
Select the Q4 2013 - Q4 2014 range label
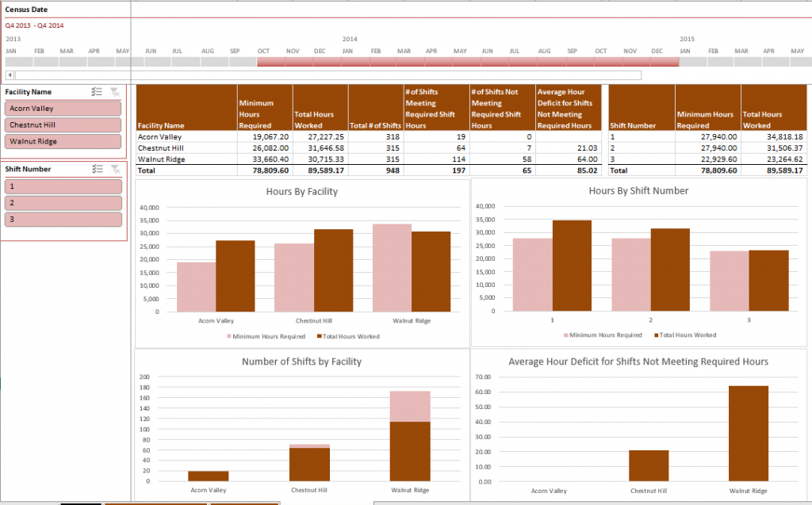(x=36, y=25)
